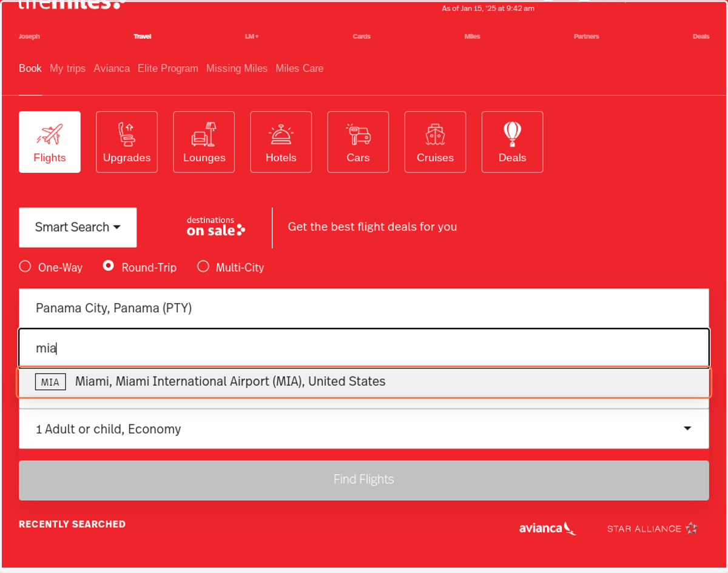Open the Missing Miles tab
Image resolution: width=728 pixels, height=573 pixels.
237,69
